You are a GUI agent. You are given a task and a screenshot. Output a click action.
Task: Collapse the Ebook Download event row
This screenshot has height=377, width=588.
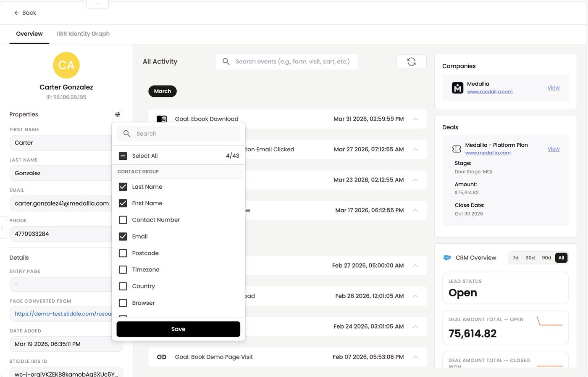[x=415, y=119]
